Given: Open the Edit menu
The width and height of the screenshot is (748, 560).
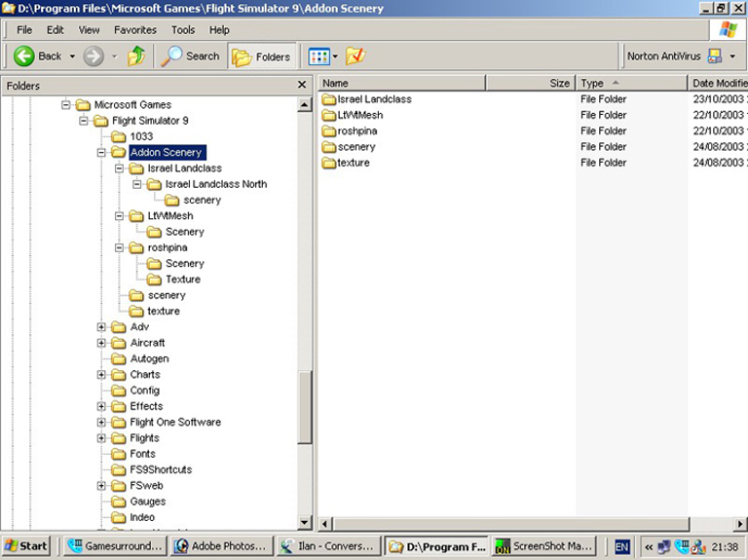Looking at the screenshot, I should [55, 30].
